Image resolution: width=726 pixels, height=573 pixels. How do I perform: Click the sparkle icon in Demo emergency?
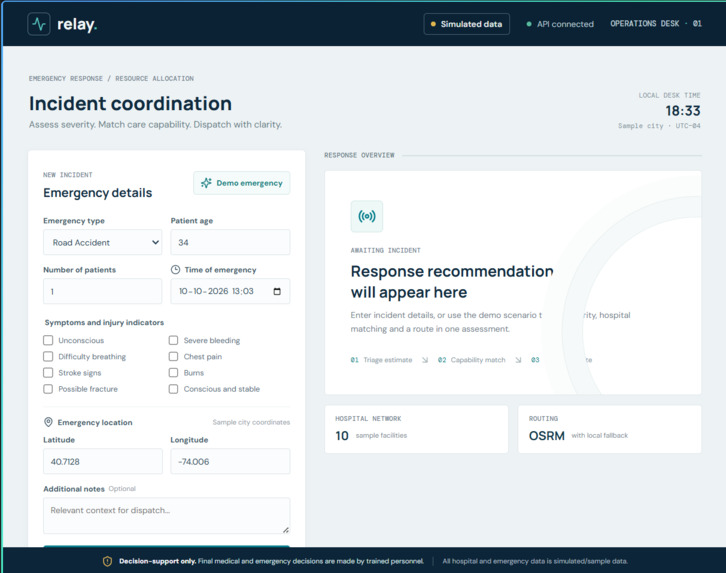(206, 183)
